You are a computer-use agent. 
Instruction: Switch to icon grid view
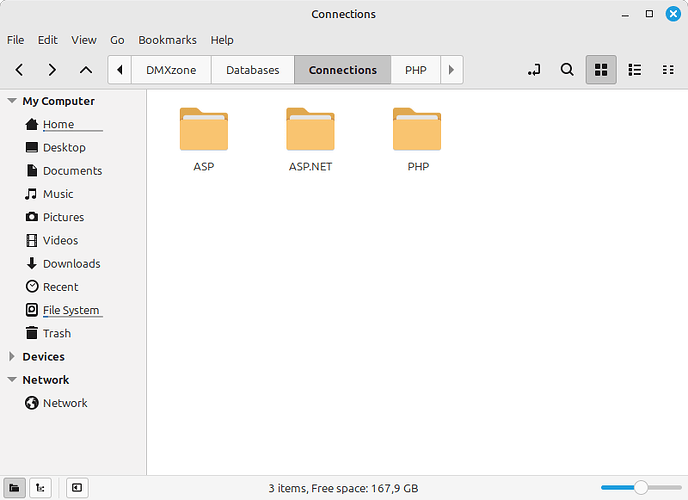[x=601, y=70]
